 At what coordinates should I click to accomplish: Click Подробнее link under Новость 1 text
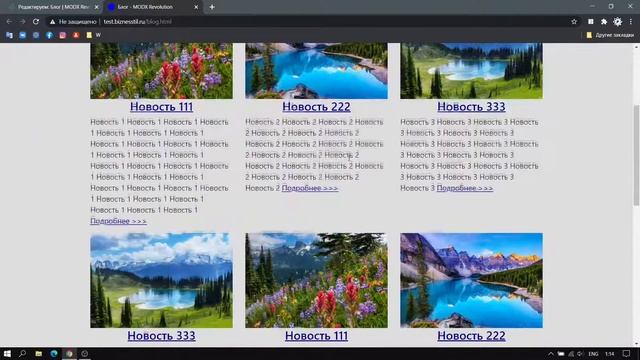[x=118, y=221]
